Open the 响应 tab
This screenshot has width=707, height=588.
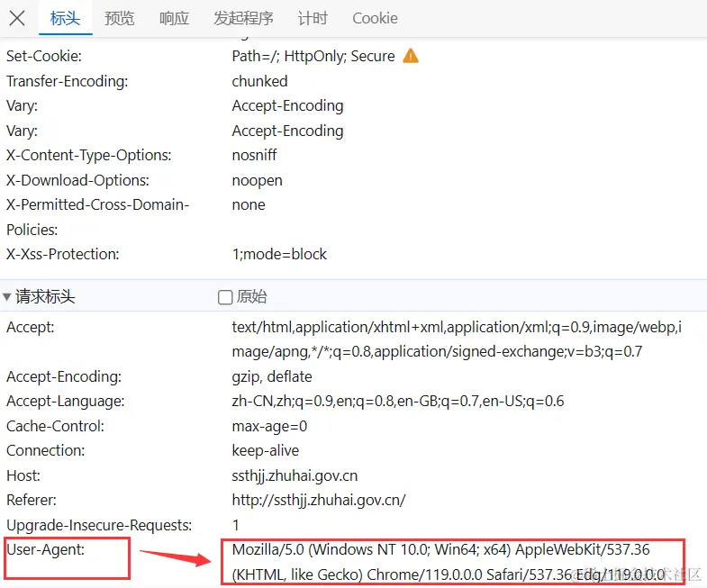coord(174,19)
